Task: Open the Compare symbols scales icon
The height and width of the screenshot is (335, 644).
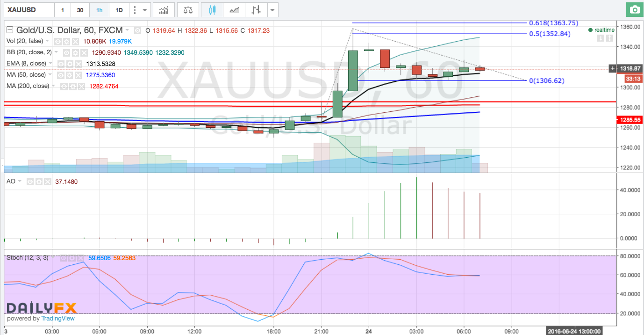Action: 188,10
